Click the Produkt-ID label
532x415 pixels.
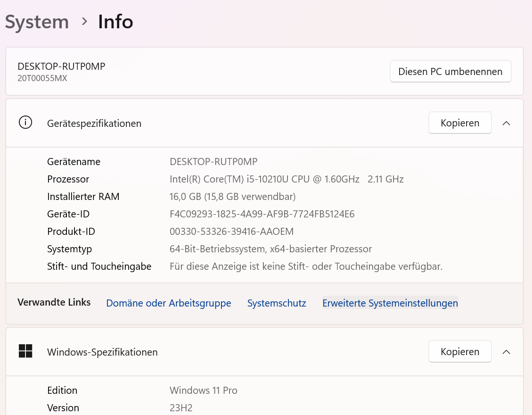[71, 231]
